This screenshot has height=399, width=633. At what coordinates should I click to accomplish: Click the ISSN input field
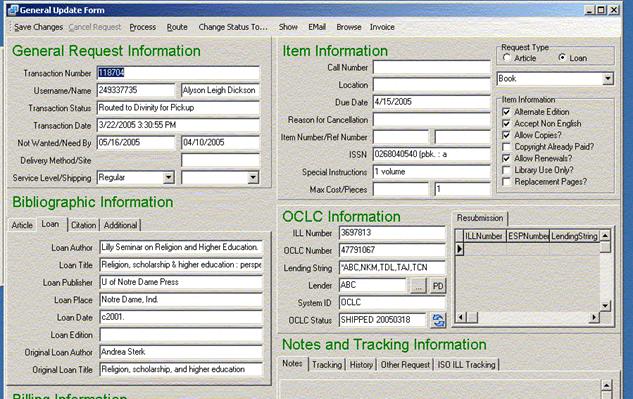click(x=432, y=154)
